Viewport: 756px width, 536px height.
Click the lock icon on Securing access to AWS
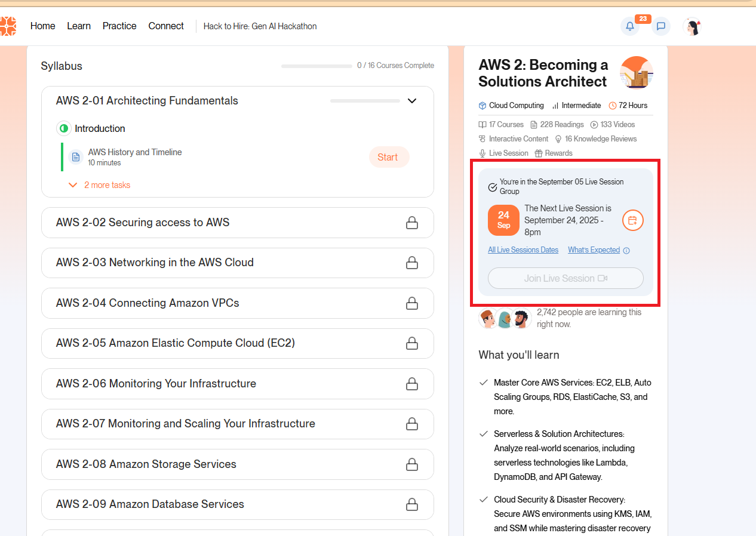coord(411,223)
